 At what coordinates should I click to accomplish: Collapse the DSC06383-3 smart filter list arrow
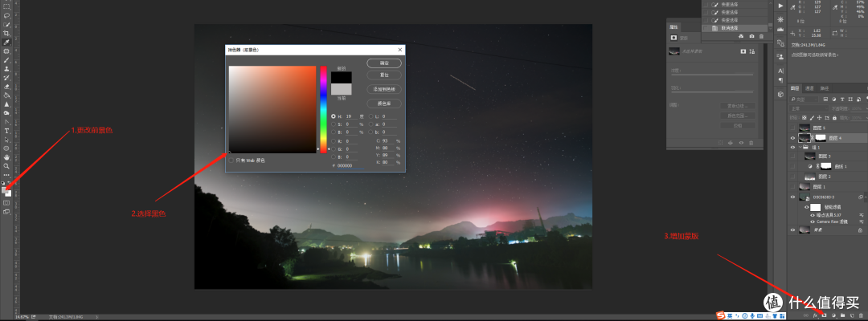pos(866,197)
